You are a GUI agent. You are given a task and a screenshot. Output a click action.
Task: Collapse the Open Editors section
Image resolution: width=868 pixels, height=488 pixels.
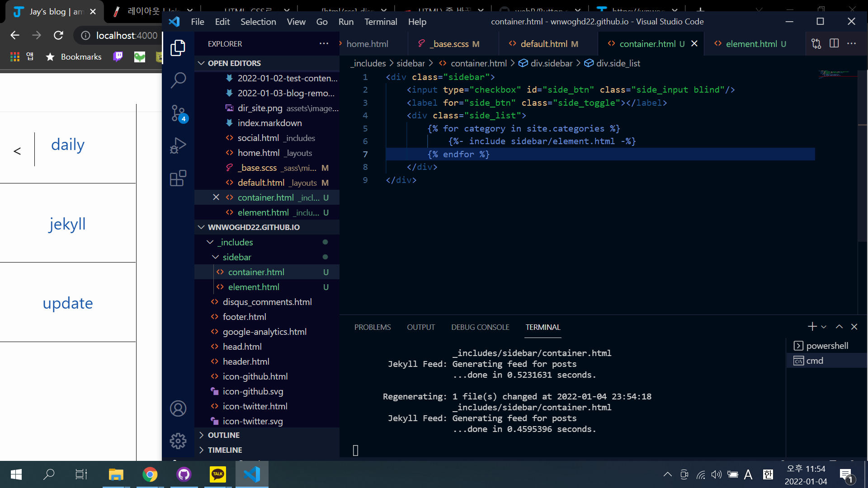[267, 63]
